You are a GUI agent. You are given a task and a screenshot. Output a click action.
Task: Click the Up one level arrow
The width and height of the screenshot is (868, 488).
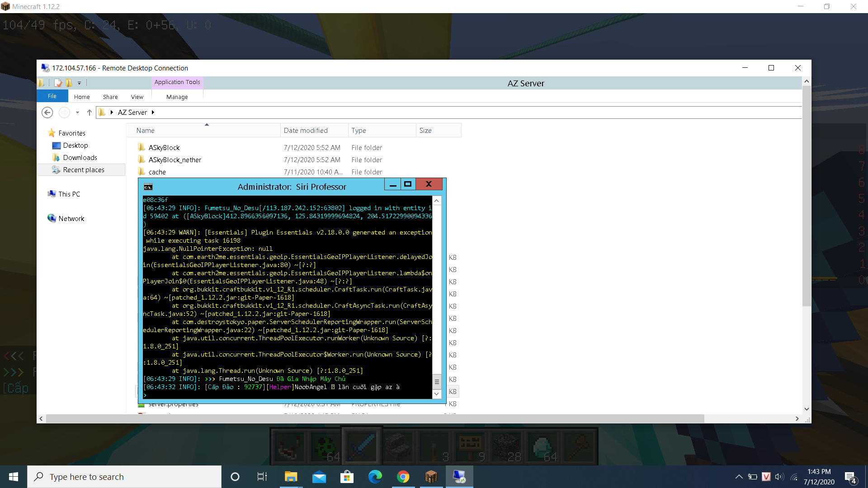90,113
